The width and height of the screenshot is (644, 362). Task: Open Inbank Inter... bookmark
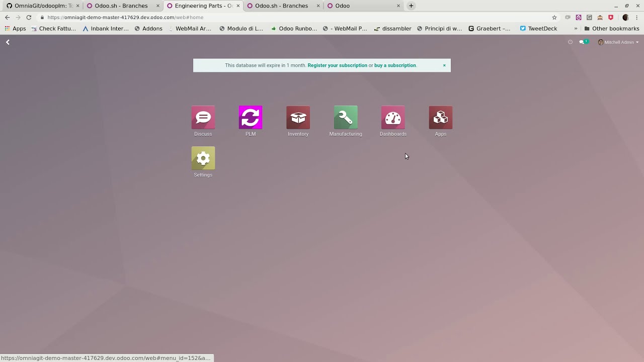(x=106, y=29)
